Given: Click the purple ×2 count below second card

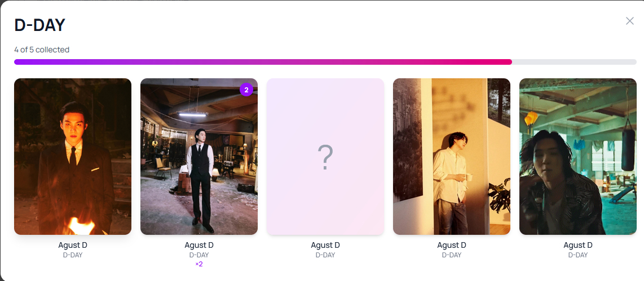Looking at the screenshot, I should [x=199, y=264].
